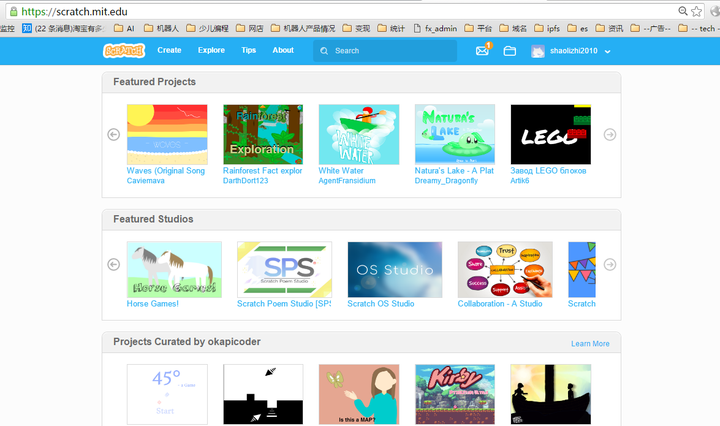Click the Scratch OS Studio link

tap(381, 304)
